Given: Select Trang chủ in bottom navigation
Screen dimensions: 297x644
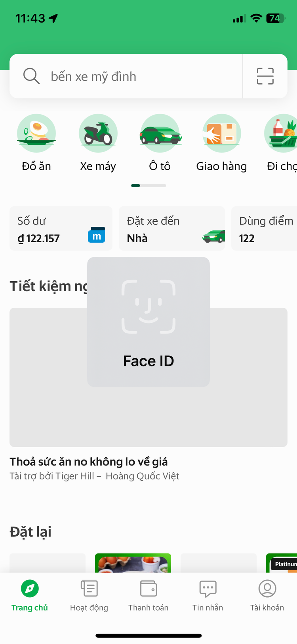Looking at the screenshot, I should click(x=29, y=595).
